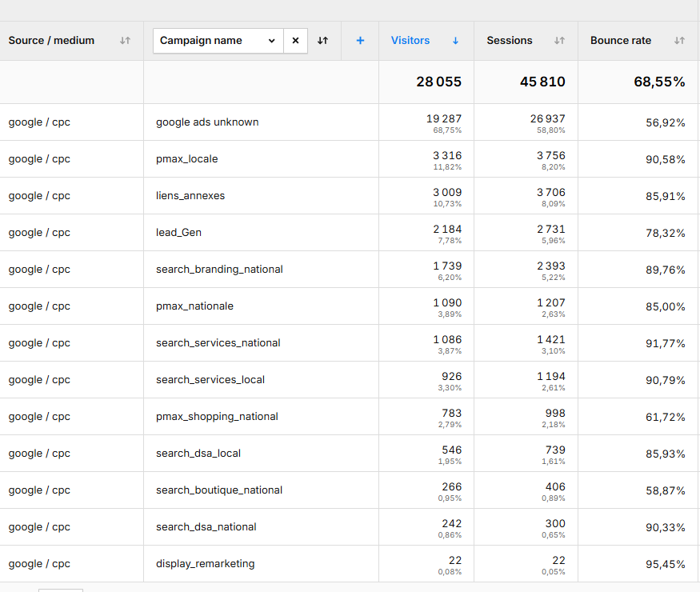
Task: Click the lead_Gen campaign cell
Action: pos(178,233)
